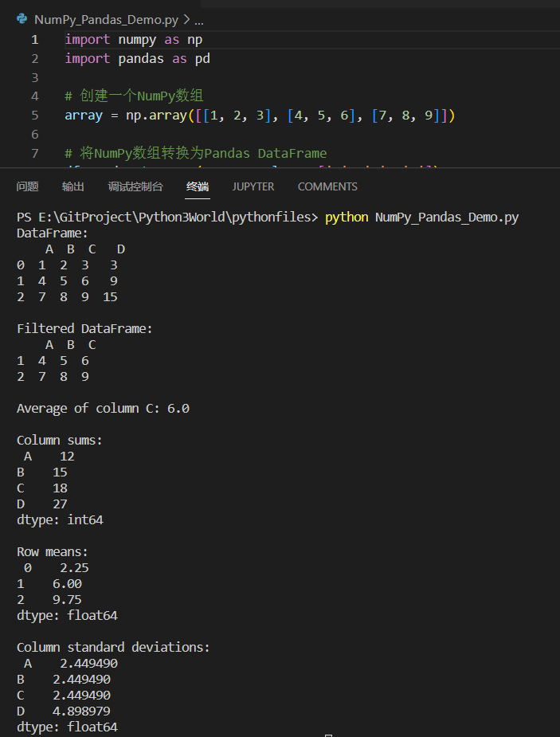This screenshot has height=737, width=560.
Task: Click the 'import numpy as np' code line
Action: tap(133, 40)
